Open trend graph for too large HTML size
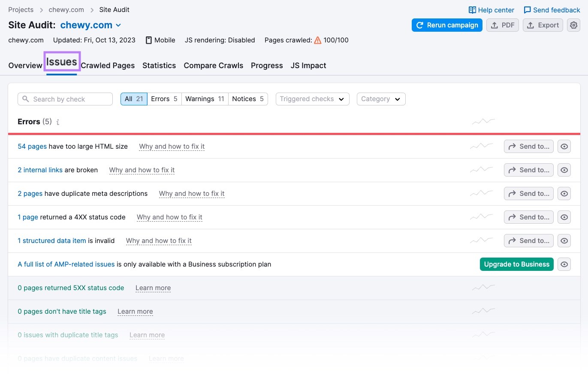The height and width of the screenshot is (375, 588). click(x=481, y=146)
